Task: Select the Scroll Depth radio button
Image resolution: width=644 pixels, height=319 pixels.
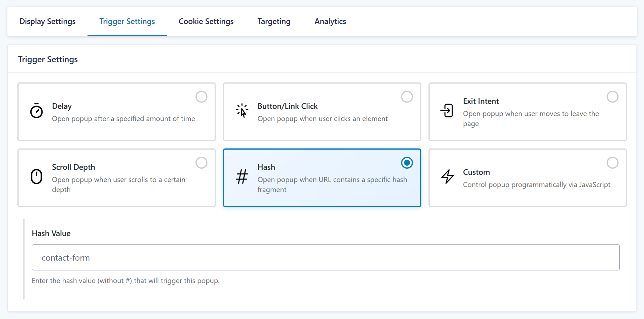Action: coord(202,163)
